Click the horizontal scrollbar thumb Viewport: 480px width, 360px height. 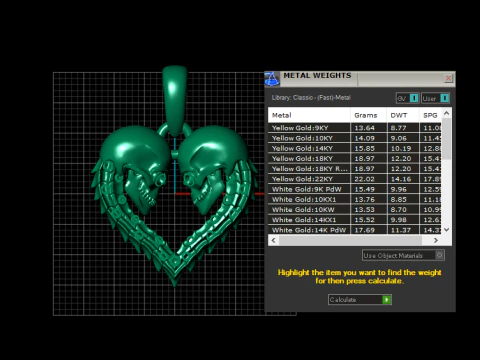pyautogui.click(x=350, y=240)
